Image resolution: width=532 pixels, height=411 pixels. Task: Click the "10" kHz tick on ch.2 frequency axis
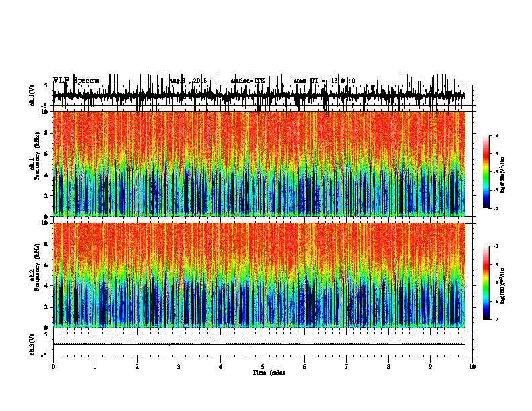click(46, 223)
